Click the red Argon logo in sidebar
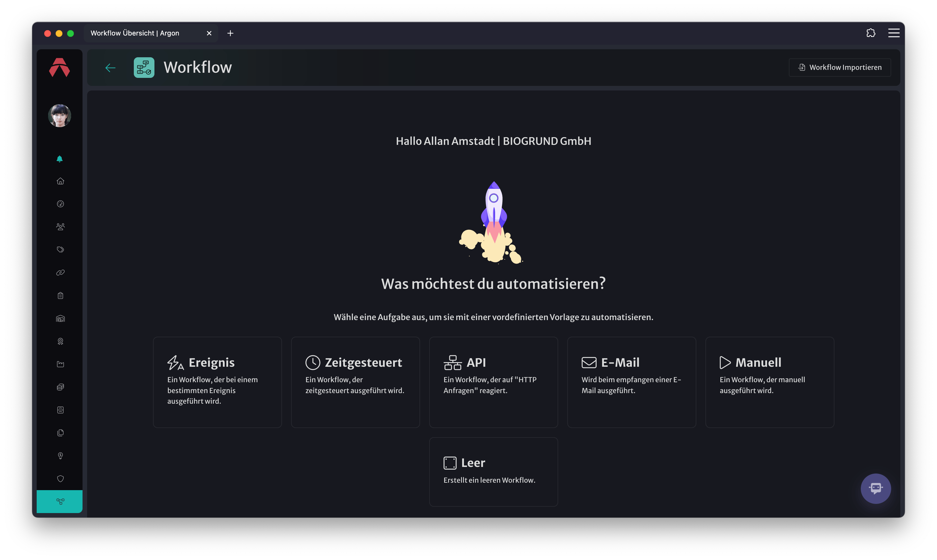This screenshot has width=937, height=560. [x=60, y=68]
